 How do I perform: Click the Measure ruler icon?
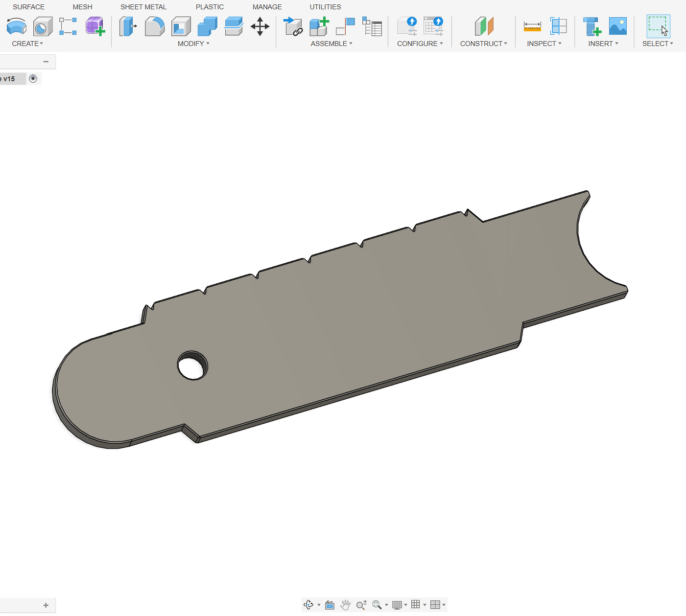click(x=532, y=26)
